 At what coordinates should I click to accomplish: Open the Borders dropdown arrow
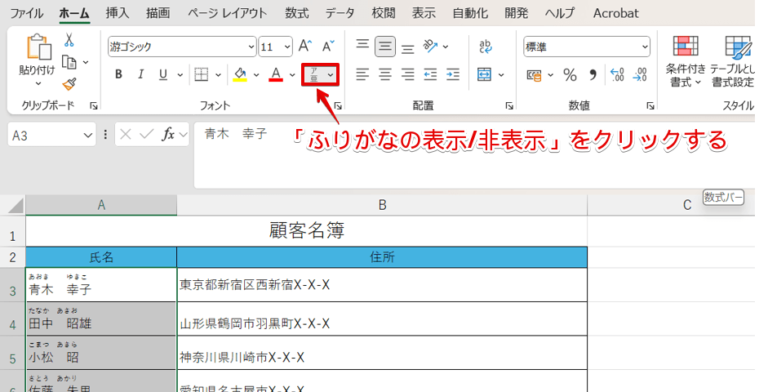point(218,75)
